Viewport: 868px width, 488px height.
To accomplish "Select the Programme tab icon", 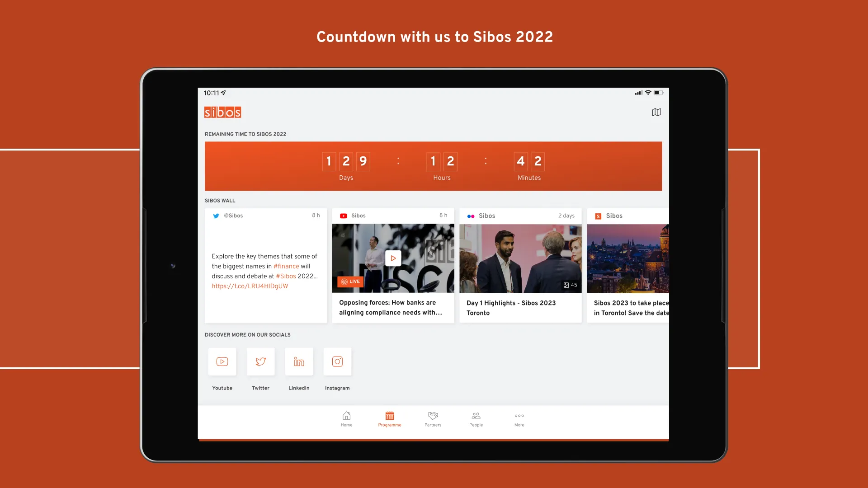I will click(389, 415).
